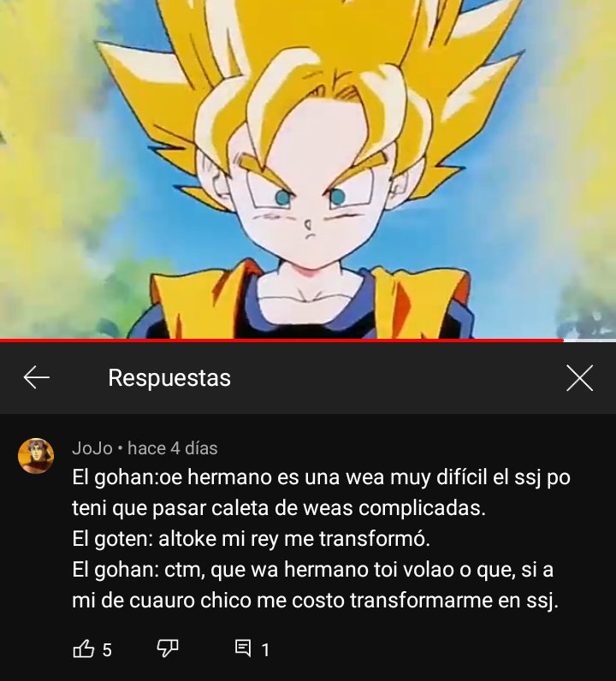Seek within the red played progress bar
This screenshot has height=681, width=616.
pyautogui.click(x=281, y=340)
